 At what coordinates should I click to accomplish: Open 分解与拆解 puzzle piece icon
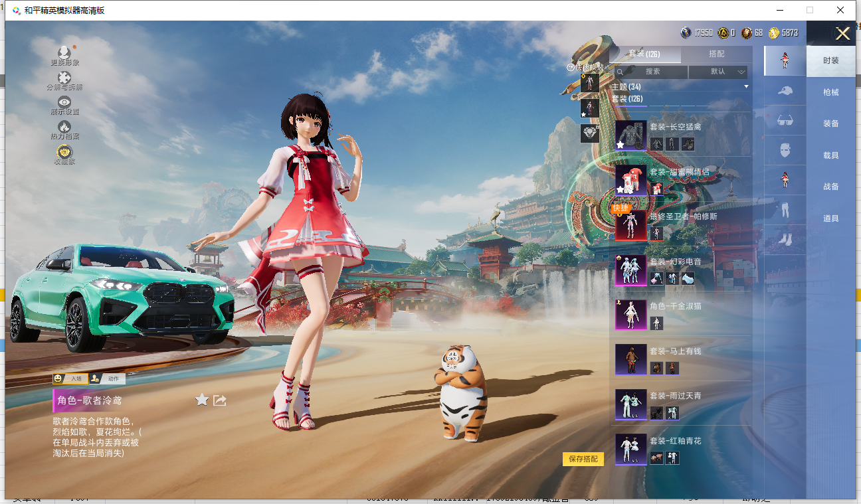click(x=64, y=78)
